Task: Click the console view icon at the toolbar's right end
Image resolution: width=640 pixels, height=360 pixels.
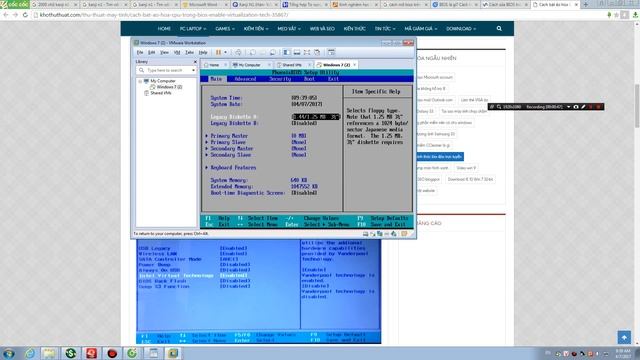Action: point(331,52)
